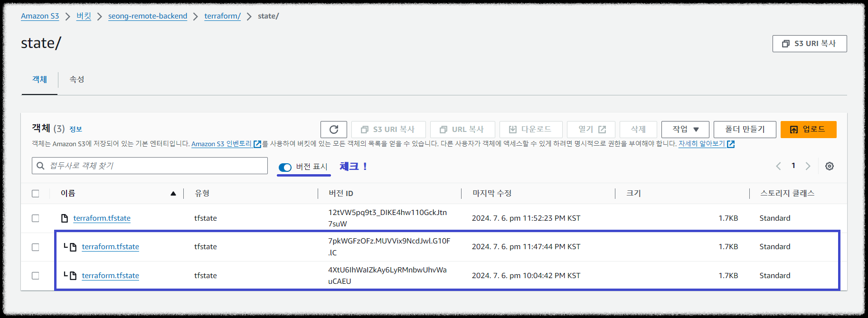Click the 크기 column header

pyautogui.click(x=634, y=194)
